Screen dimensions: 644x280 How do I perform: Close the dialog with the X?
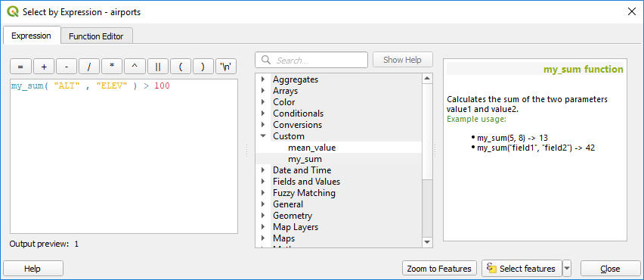(632, 11)
